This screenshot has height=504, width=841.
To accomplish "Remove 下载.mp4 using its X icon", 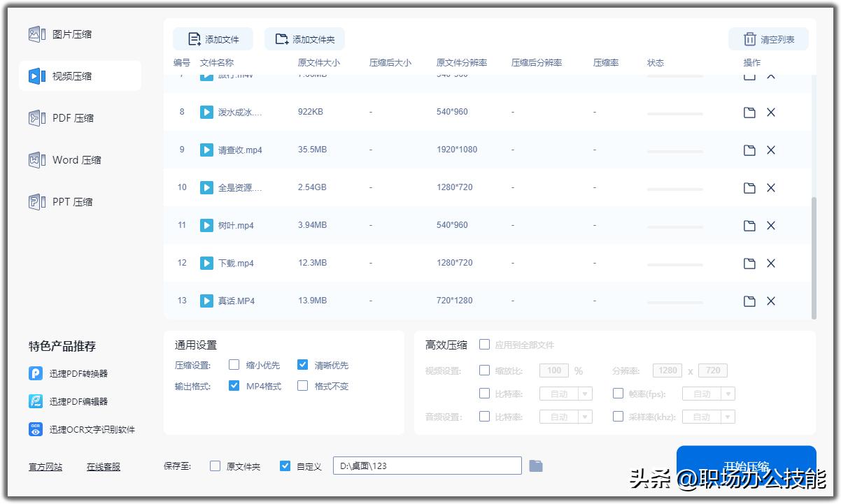I will pyautogui.click(x=770, y=263).
